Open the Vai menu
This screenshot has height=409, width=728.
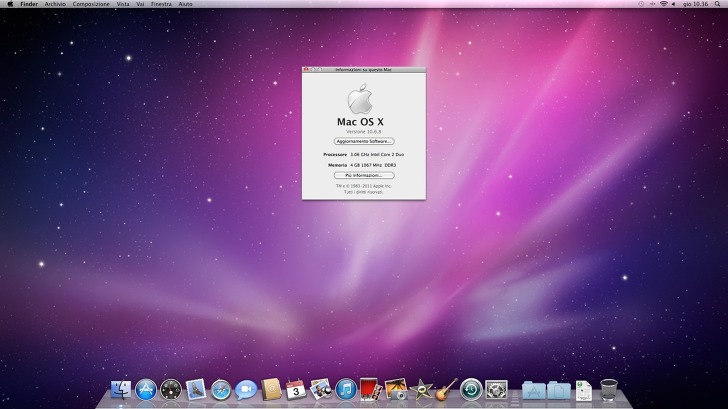(140, 4)
